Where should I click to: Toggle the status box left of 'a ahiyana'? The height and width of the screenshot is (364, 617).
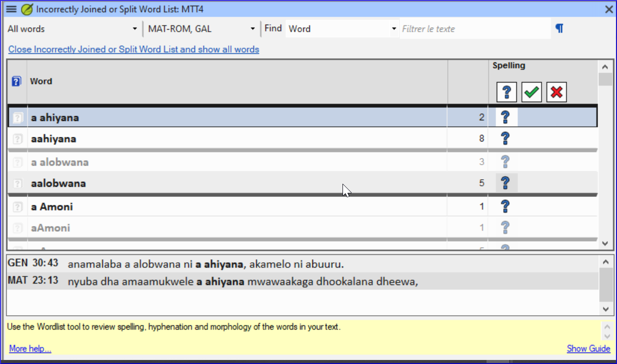point(18,118)
